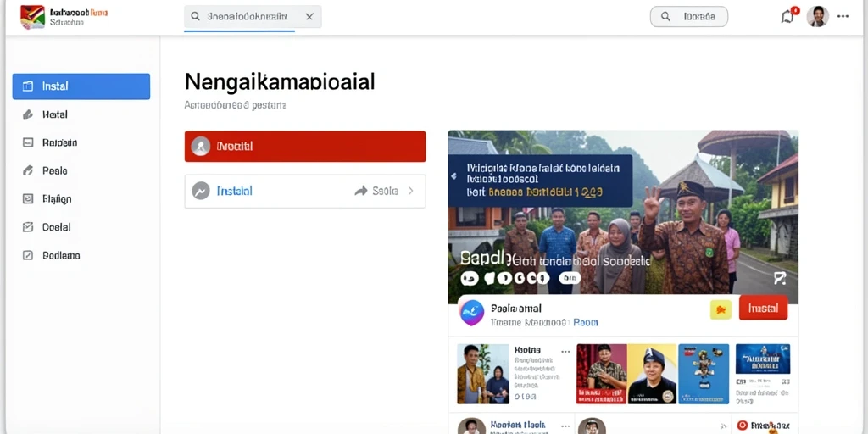Click the avatar icon in red Nocial bar
Image resolution: width=868 pixels, height=434 pixels.
pyautogui.click(x=200, y=146)
